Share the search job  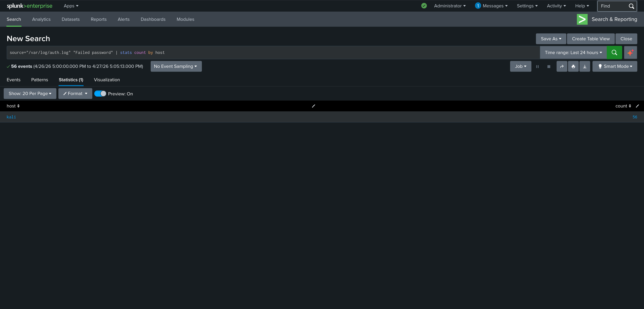coord(562,66)
